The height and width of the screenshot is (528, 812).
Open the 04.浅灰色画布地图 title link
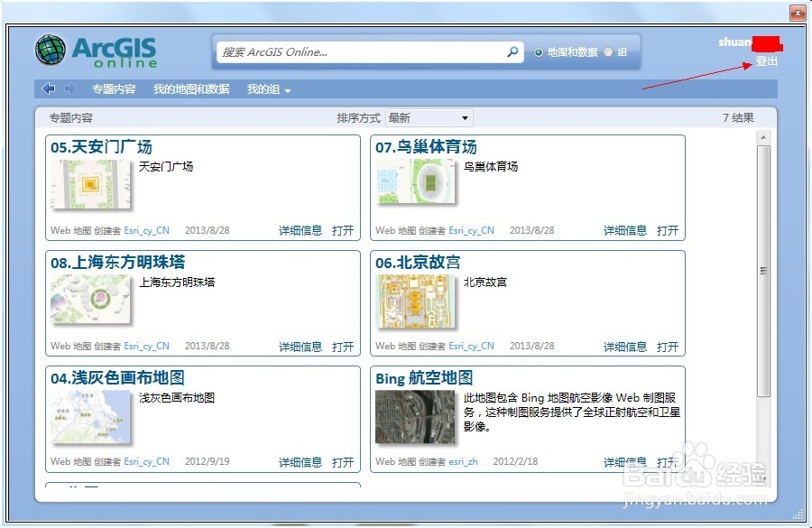pyautogui.click(x=117, y=378)
